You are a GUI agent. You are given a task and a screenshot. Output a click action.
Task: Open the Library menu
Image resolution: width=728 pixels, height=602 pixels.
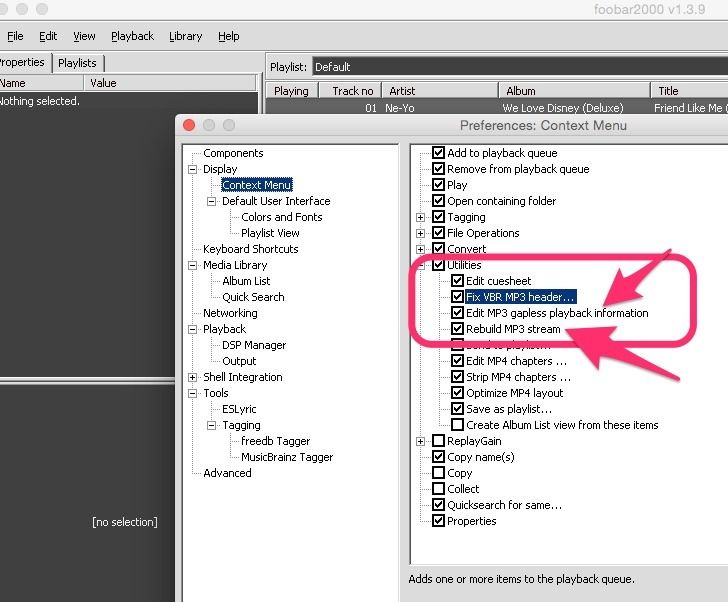click(x=185, y=36)
